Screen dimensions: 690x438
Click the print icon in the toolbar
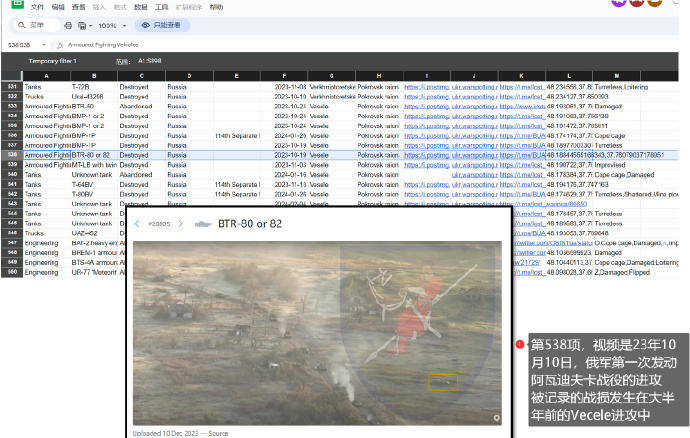click(x=68, y=25)
